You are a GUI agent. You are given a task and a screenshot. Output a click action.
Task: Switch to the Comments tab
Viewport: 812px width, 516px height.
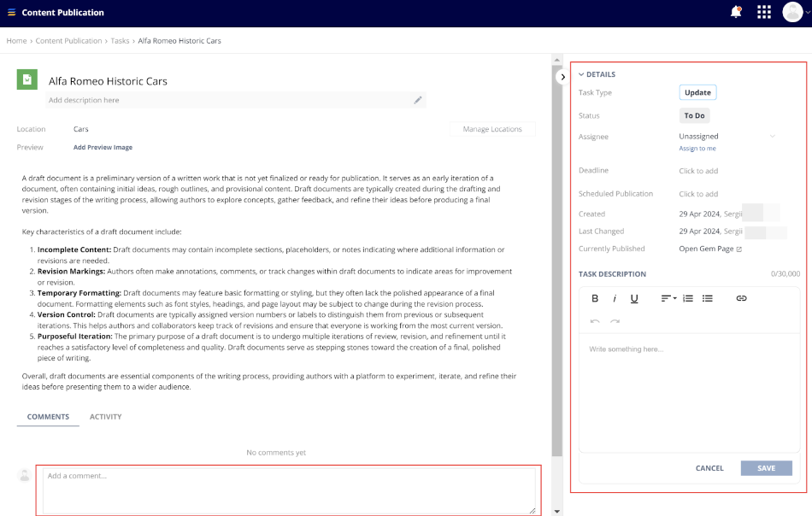(x=48, y=417)
